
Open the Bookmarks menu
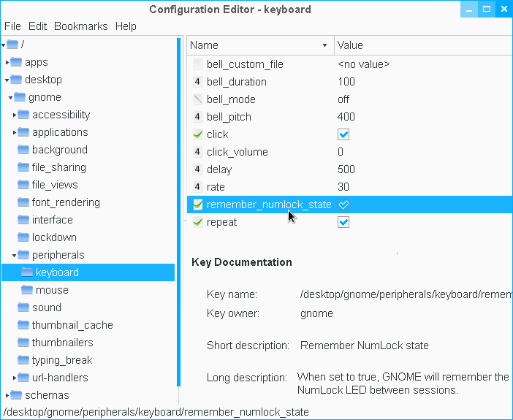pyautogui.click(x=80, y=26)
